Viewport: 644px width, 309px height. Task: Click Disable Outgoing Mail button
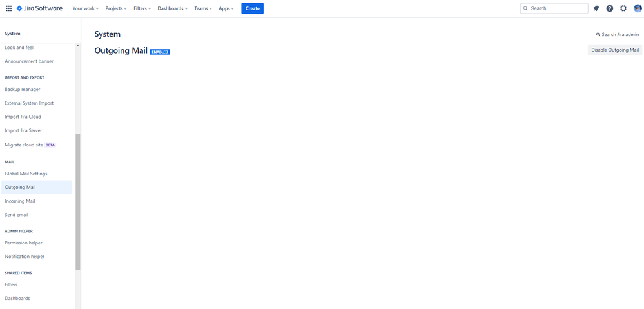click(615, 50)
